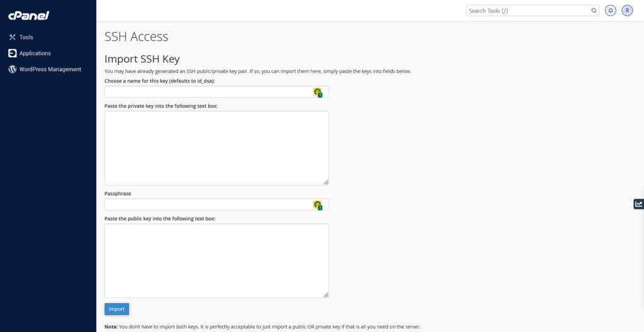Viewport: 644px width, 332px height.
Task: Click the Applications icon in sidebar
Action: click(x=12, y=53)
